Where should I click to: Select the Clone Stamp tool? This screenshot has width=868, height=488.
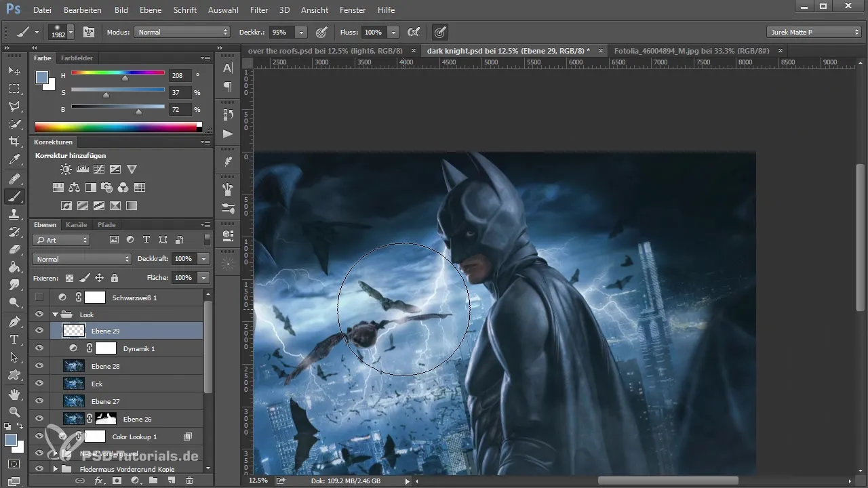tap(14, 214)
